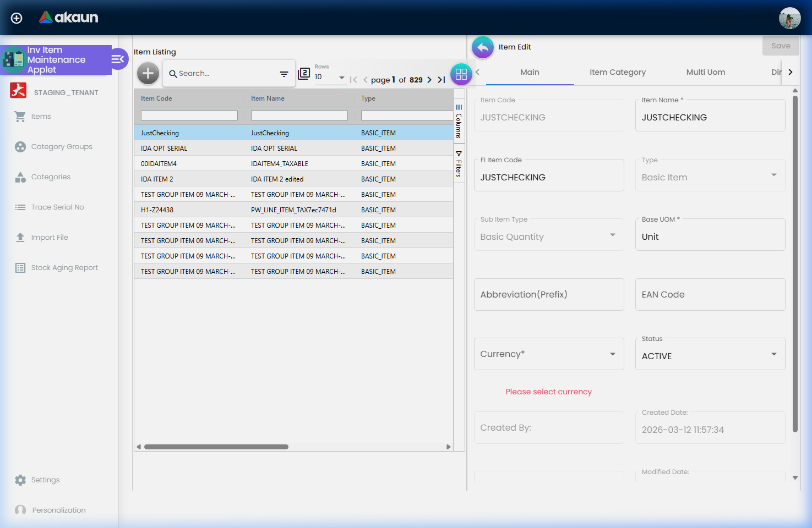The image size is (812, 528).
Task: Open search filter options icon
Action: click(284, 74)
